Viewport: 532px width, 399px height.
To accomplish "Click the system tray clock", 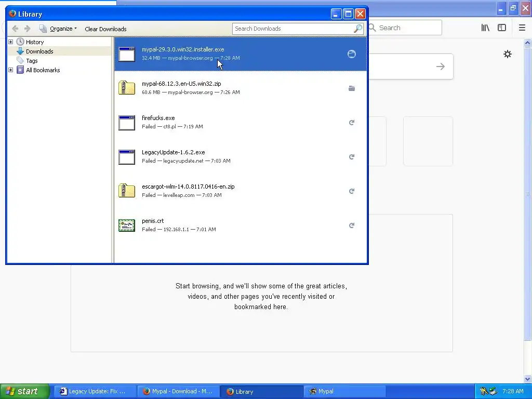I will click(x=513, y=391).
